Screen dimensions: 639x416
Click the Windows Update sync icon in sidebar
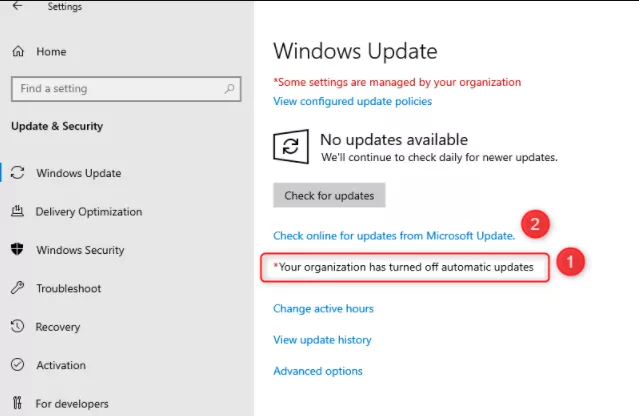click(x=18, y=173)
